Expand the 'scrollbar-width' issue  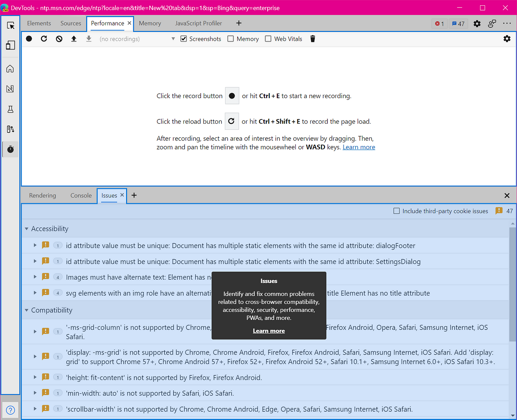pyautogui.click(x=35, y=409)
